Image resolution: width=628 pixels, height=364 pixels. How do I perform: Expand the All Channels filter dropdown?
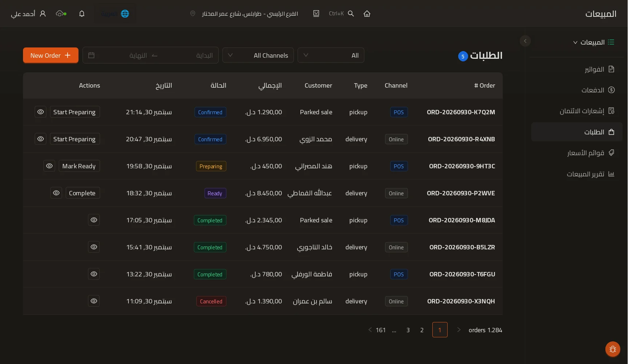point(258,55)
